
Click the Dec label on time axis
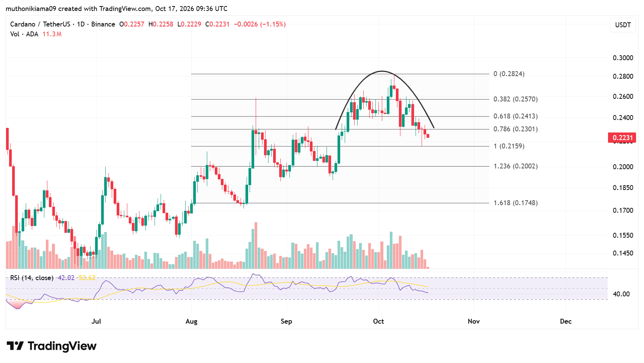pos(566,321)
